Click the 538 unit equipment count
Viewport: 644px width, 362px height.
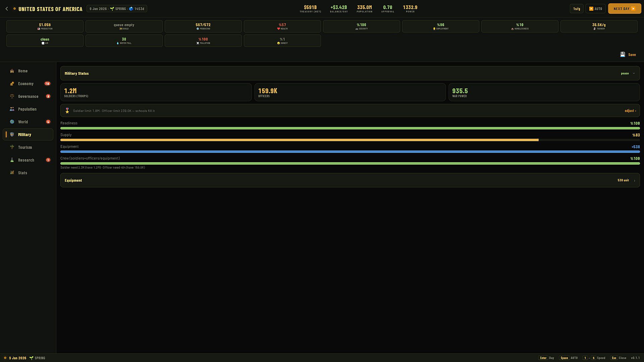(623, 180)
